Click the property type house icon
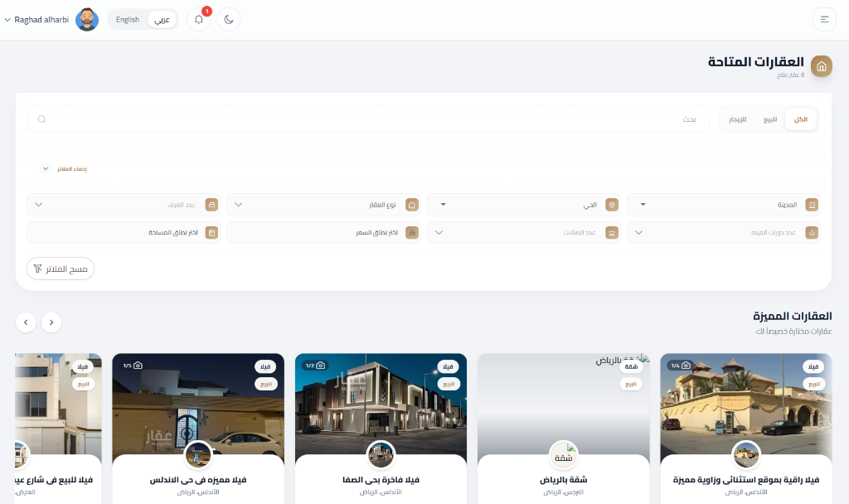 coord(411,205)
